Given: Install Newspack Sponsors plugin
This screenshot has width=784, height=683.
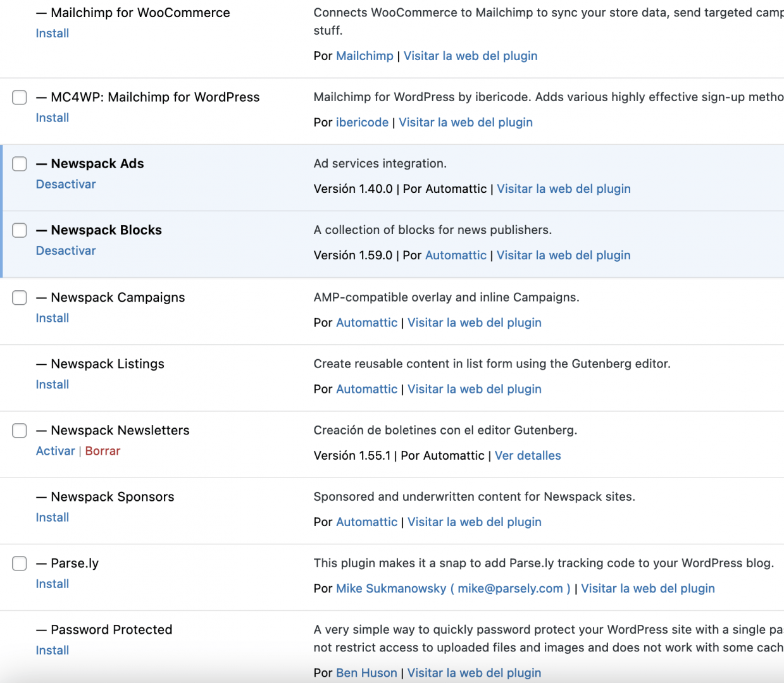Looking at the screenshot, I should pyautogui.click(x=53, y=517).
